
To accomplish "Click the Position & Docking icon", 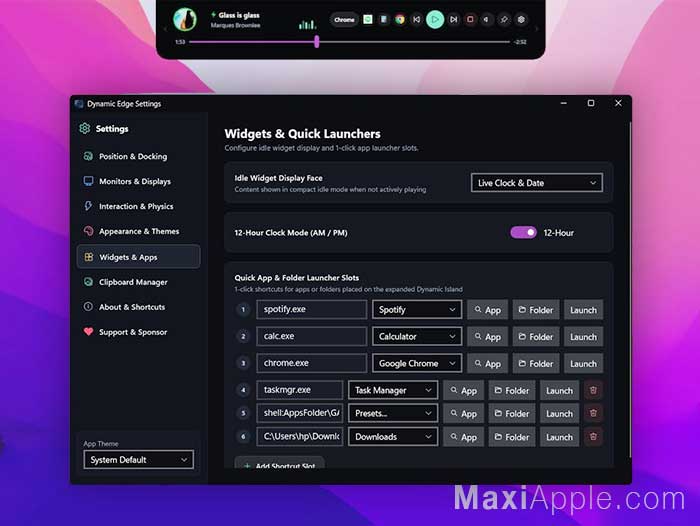I will click(x=88, y=156).
